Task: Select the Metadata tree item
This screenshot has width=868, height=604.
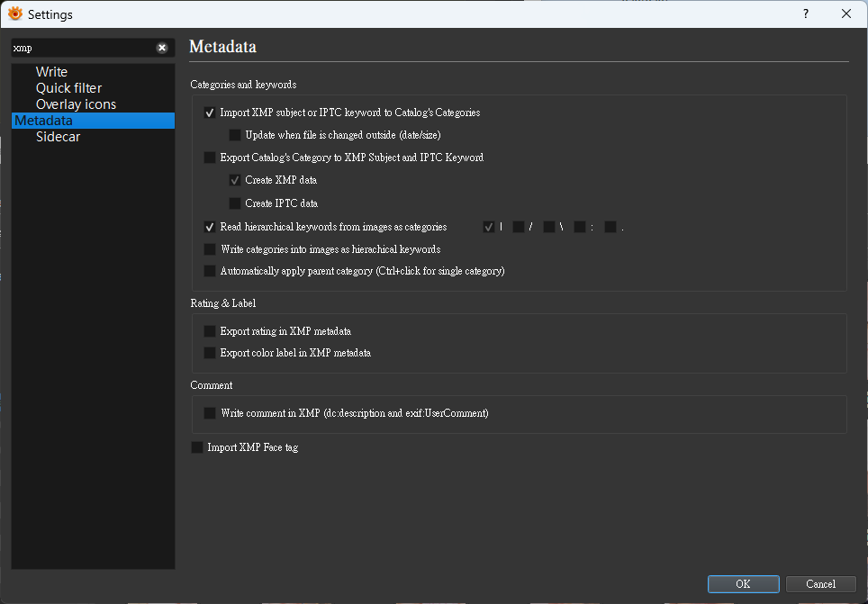Action: coord(93,121)
